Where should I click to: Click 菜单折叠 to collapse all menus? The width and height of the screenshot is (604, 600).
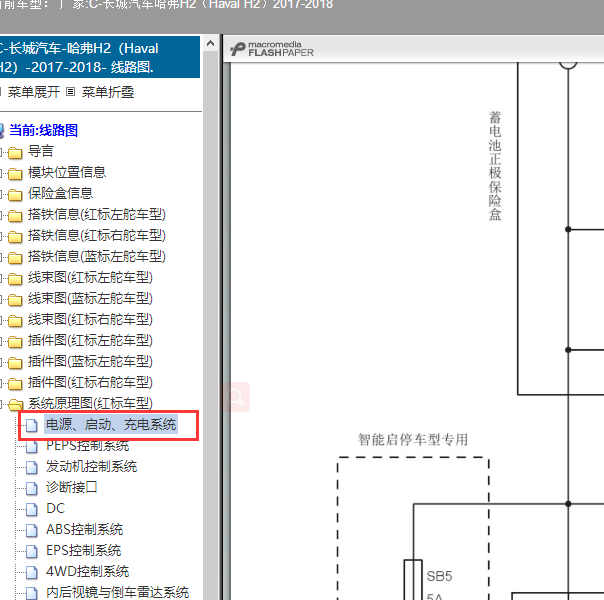[x=108, y=92]
